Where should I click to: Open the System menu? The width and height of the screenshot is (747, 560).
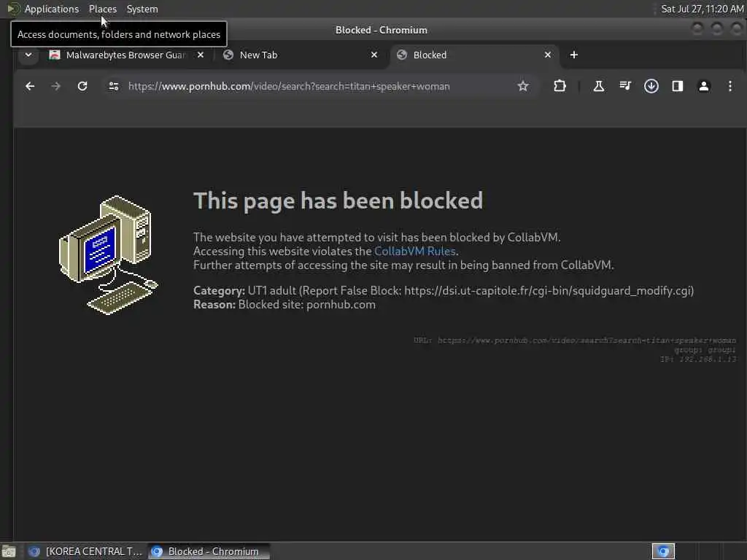[142, 9]
